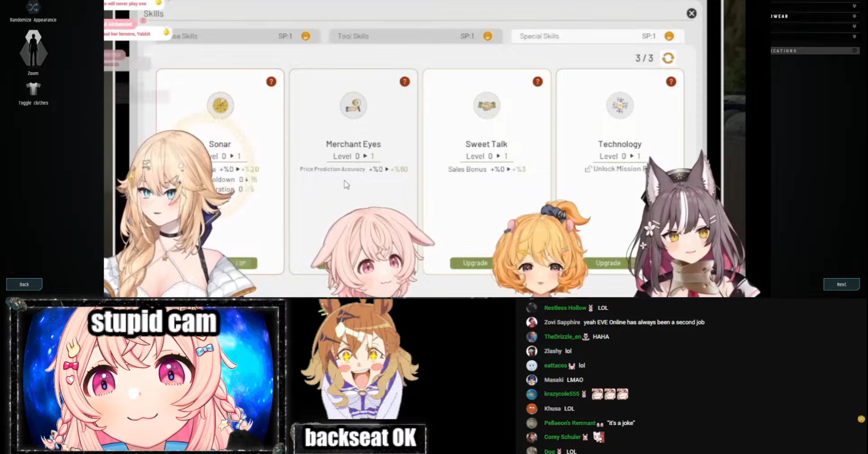The image size is (868, 454).
Task: Switch to the Special Skills tab
Action: (598, 36)
